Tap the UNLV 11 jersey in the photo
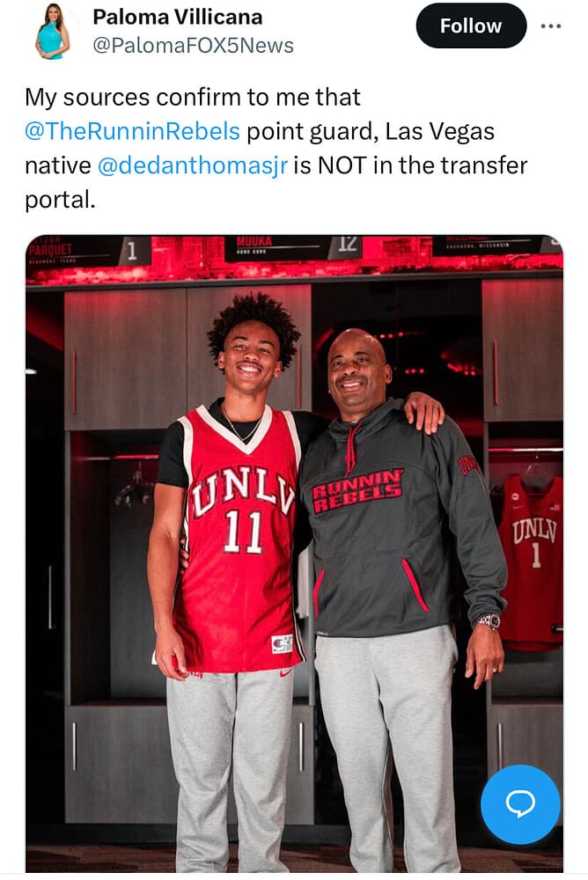The width and height of the screenshot is (588, 880). pyautogui.click(x=239, y=539)
